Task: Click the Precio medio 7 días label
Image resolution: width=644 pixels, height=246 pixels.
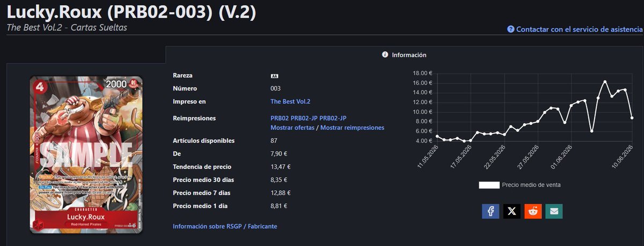Action: (x=201, y=192)
